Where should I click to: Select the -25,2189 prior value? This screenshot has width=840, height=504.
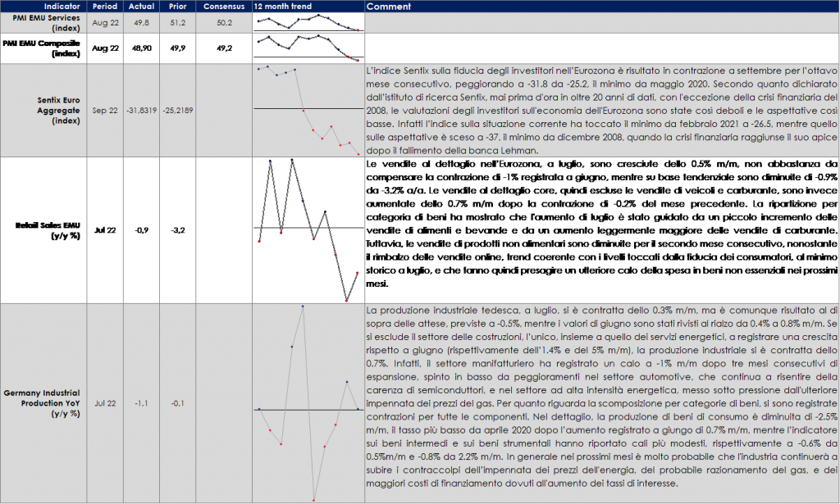tap(176, 109)
